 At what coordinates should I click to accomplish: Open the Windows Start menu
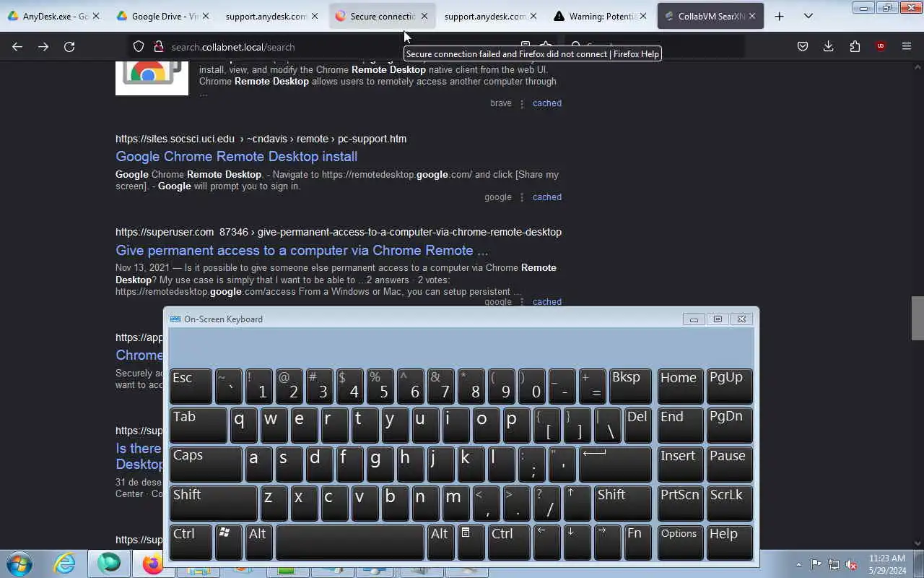[19, 564]
